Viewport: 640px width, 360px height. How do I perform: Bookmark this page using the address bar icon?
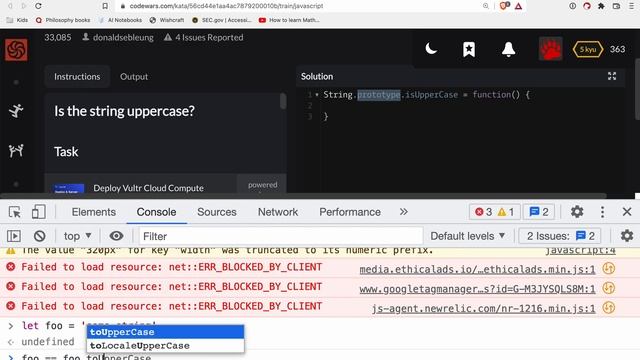[x=105, y=6]
